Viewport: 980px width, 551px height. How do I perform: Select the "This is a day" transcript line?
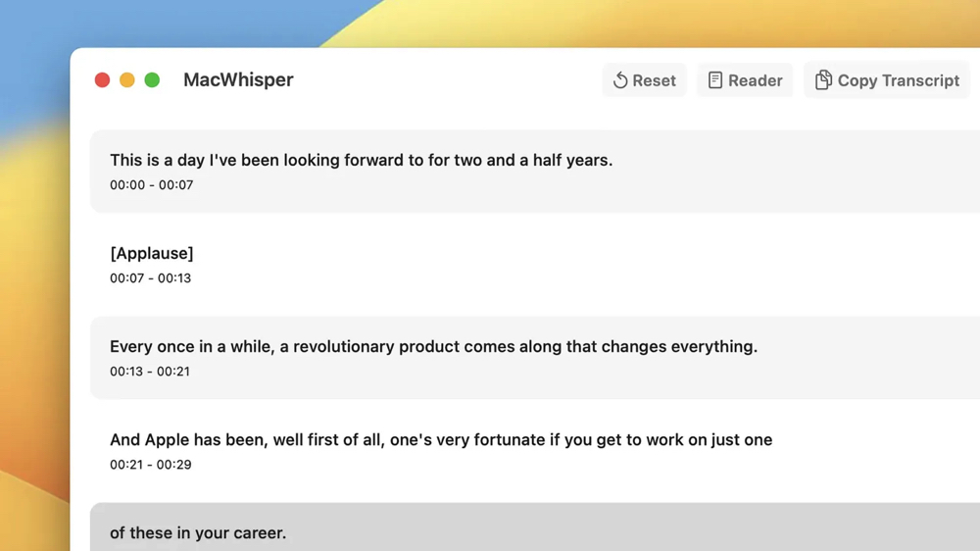361,160
